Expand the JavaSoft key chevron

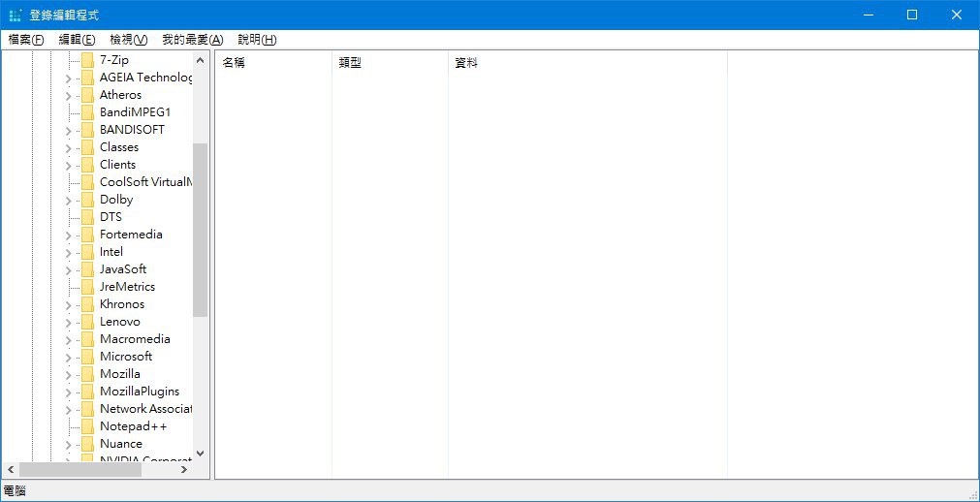coord(69,270)
